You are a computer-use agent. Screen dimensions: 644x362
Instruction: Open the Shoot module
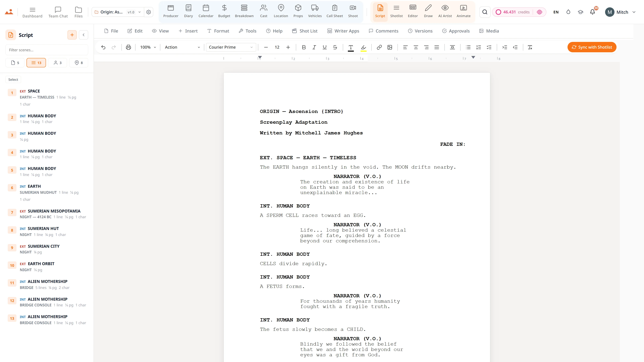coord(353,12)
